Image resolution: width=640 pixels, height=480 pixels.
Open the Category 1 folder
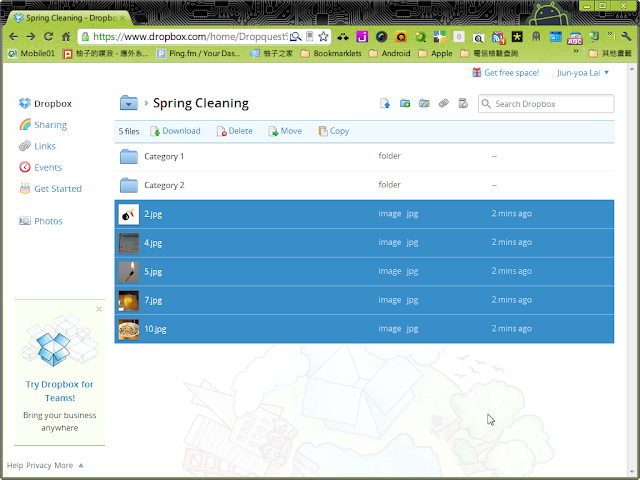click(x=164, y=156)
